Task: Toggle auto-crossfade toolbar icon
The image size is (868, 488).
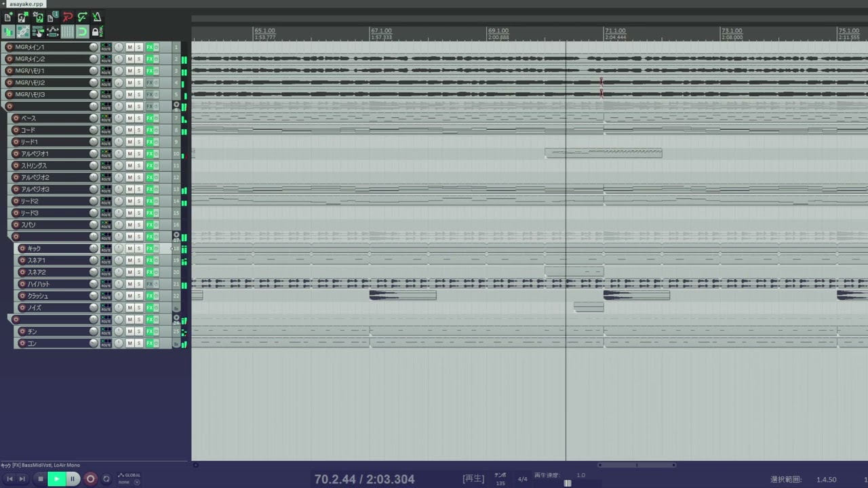Action: click(x=9, y=32)
